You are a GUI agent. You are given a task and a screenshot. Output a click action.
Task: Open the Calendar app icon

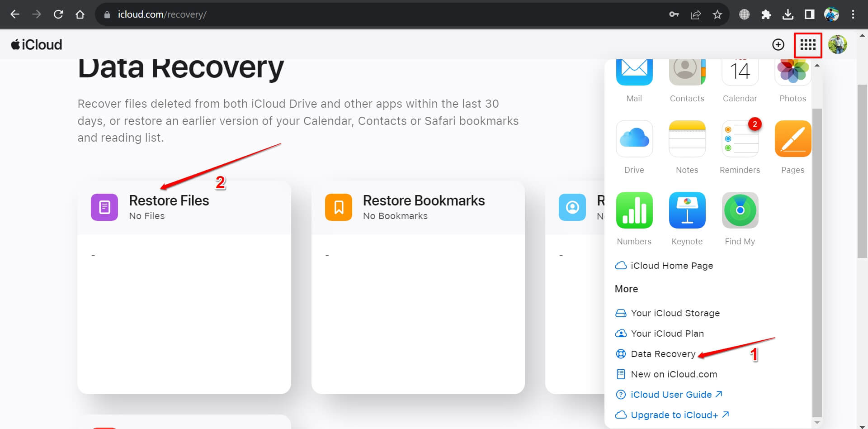[x=740, y=72]
